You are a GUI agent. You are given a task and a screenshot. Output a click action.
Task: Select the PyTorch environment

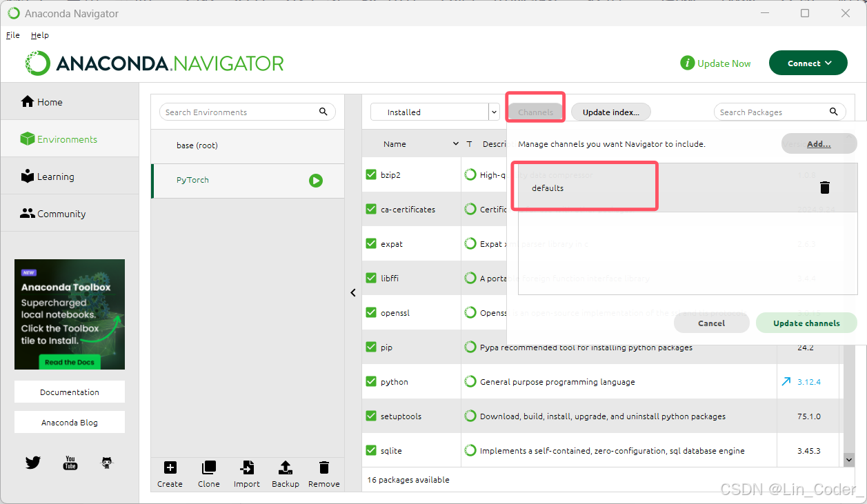click(x=248, y=181)
